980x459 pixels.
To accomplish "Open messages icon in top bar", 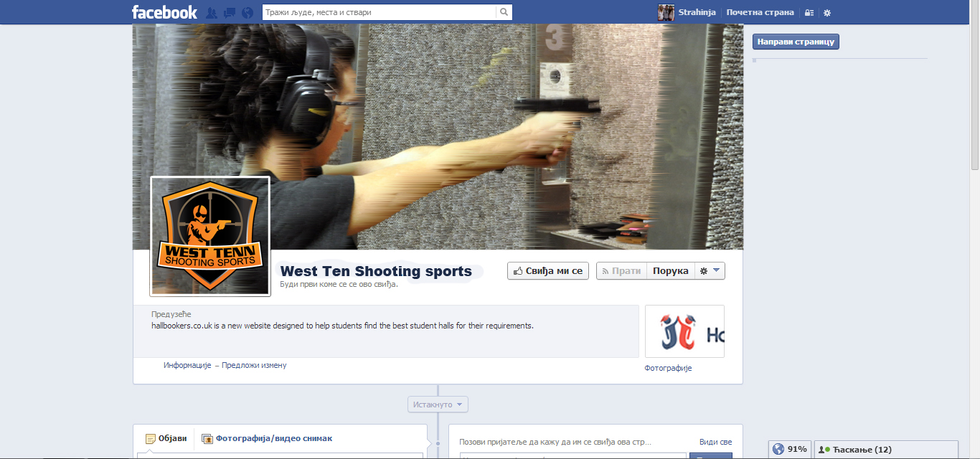I will pos(230,12).
